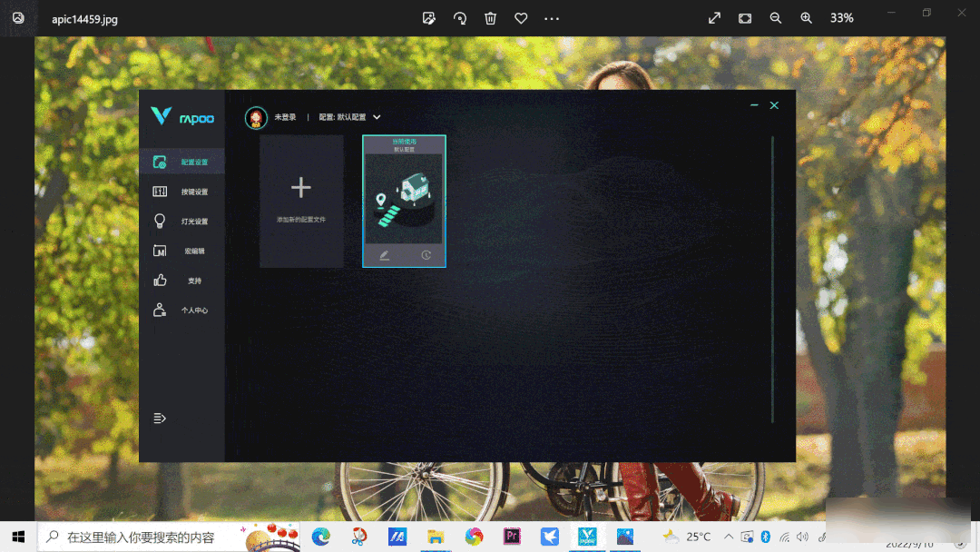980x552 pixels.
Task: Click the user avatar next to 未登录
Action: pos(256,118)
